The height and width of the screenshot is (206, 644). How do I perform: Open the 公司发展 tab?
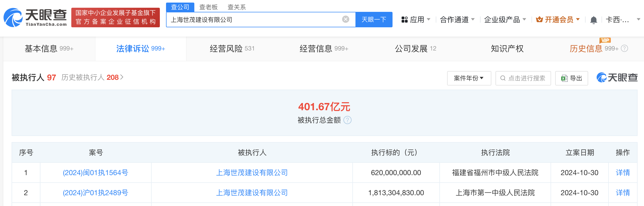(415, 49)
